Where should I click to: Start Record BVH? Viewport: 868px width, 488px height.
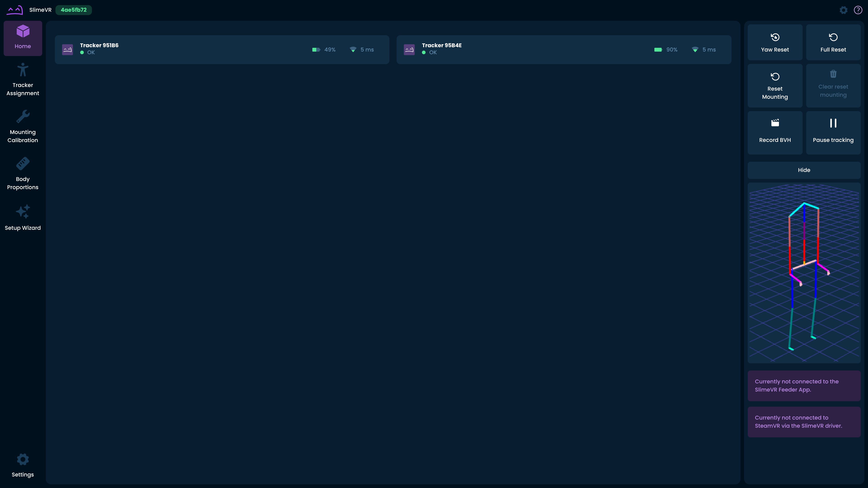pyautogui.click(x=775, y=132)
